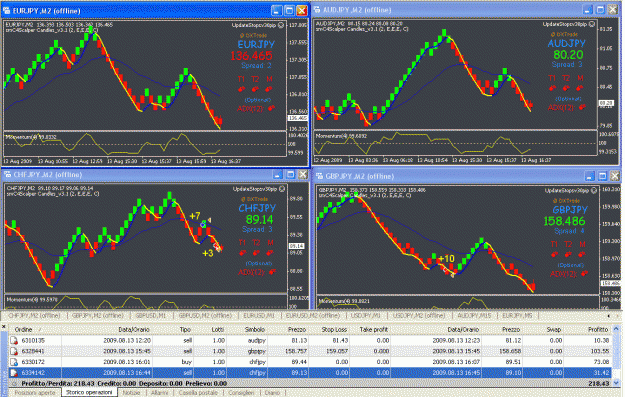Image resolution: width=625 pixels, height=397 pixels.
Task: Sort by the Swap column header
Action: [553, 330]
